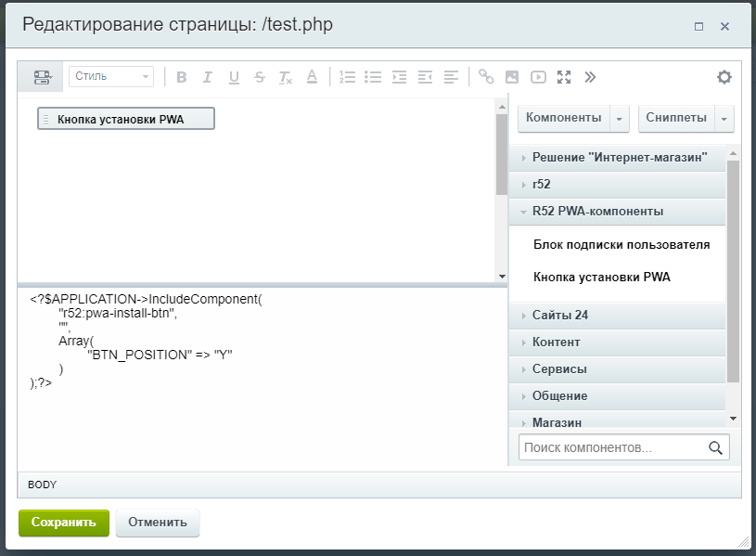Open the text color tool
The image size is (756, 556).
[312, 77]
